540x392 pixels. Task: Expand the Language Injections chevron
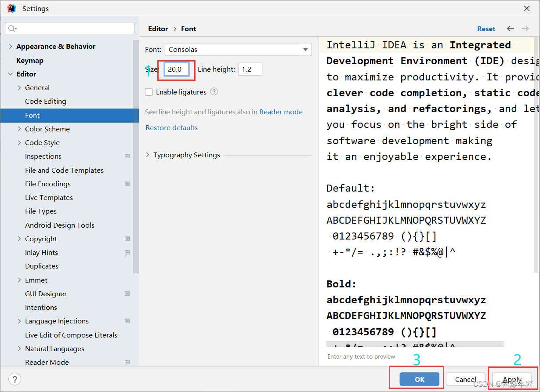coord(19,321)
